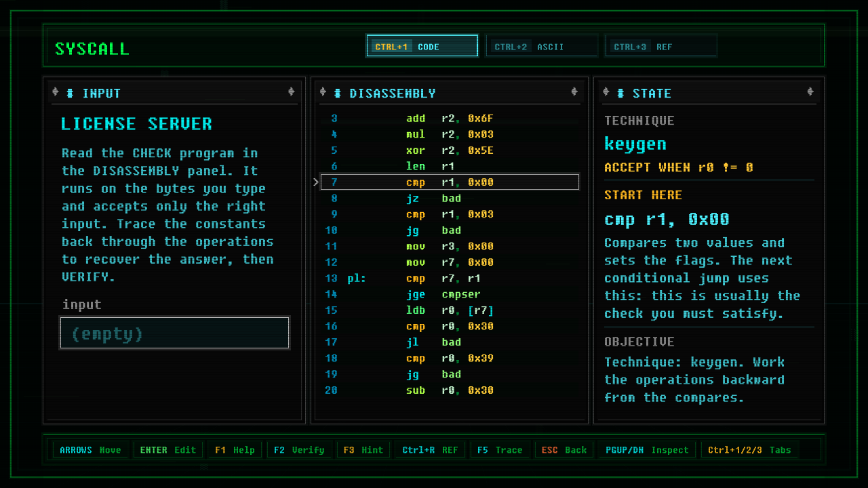Select line 6 len r1
This screenshot has width=868, height=488.
tap(450, 166)
